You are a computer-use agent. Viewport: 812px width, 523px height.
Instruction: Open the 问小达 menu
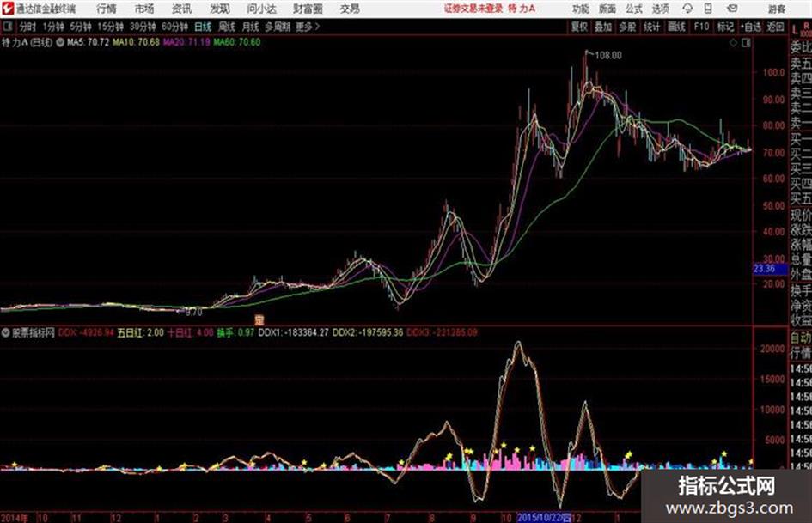261,9
